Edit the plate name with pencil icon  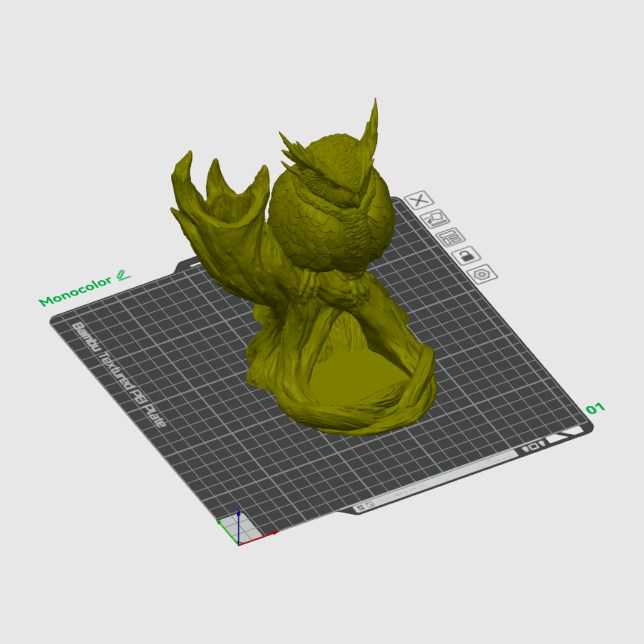pyautogui.click(x=124, y=276)
